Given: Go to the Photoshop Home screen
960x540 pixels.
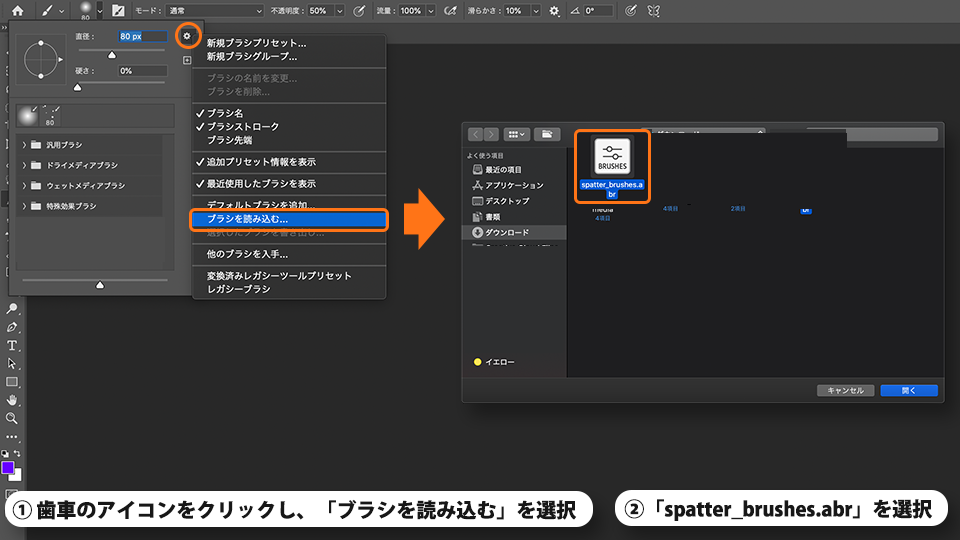Looking at the screenshot, I should point(17,10).
